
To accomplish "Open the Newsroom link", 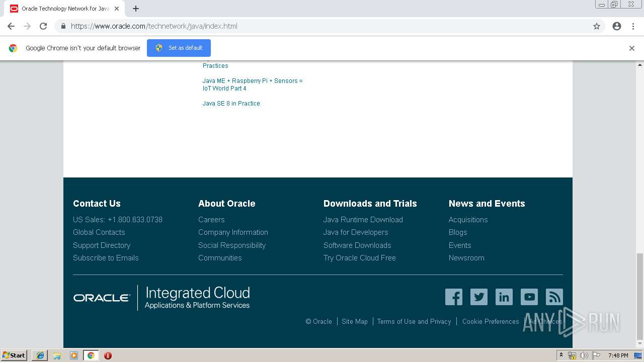I will pos(466,258).
